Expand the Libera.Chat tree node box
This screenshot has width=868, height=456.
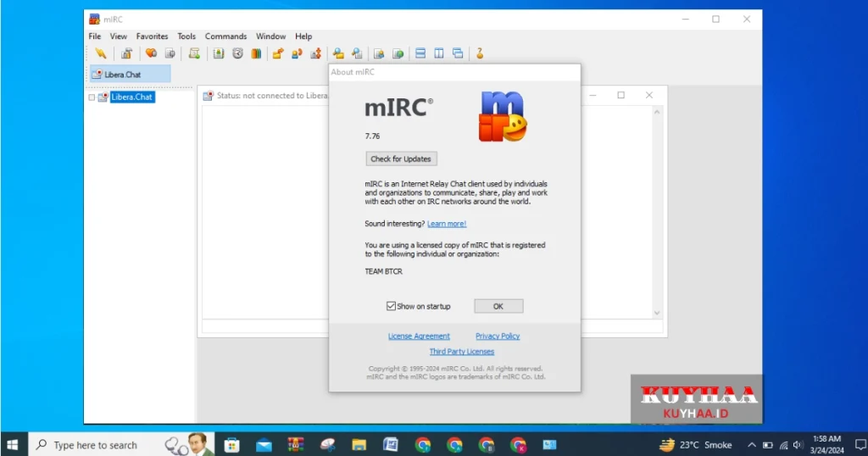[92, 97]
